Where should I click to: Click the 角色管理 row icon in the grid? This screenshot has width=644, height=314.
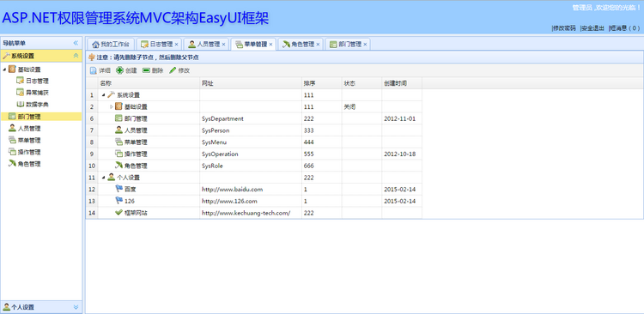[x=118, y=166]
